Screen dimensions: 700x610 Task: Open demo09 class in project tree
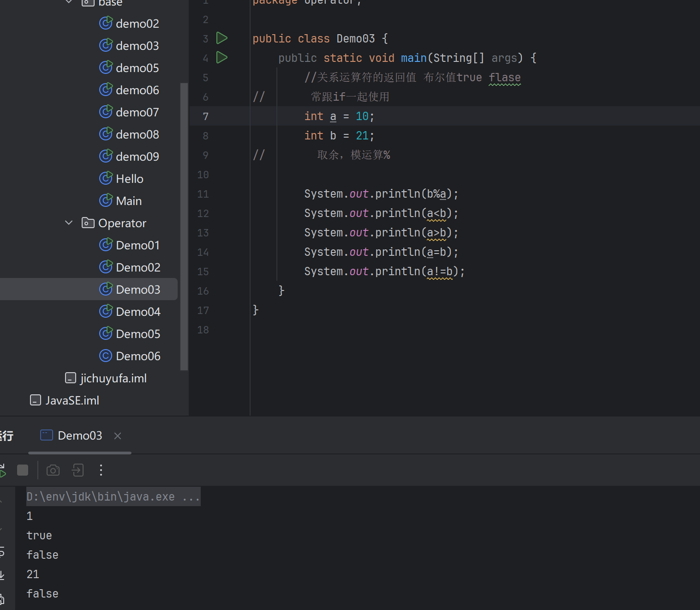click(138, 157)
